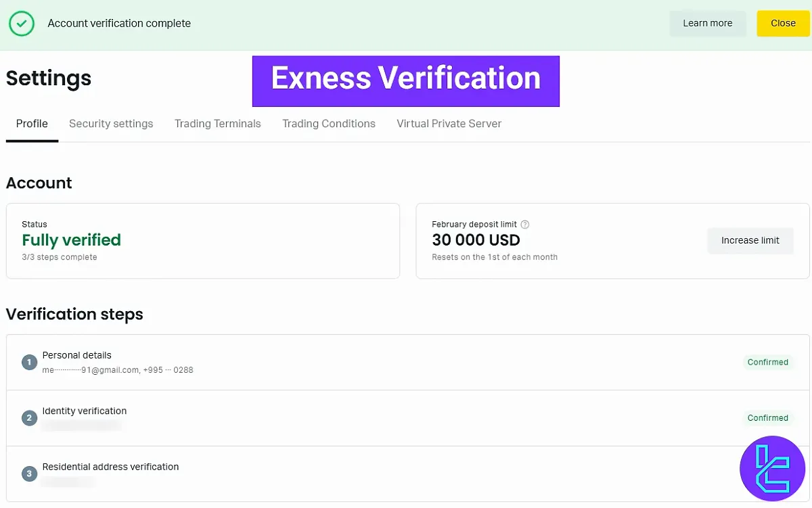Open the Trading Terminals tab
The width and height of the screenshot is (812, 508).
point(217,123)
